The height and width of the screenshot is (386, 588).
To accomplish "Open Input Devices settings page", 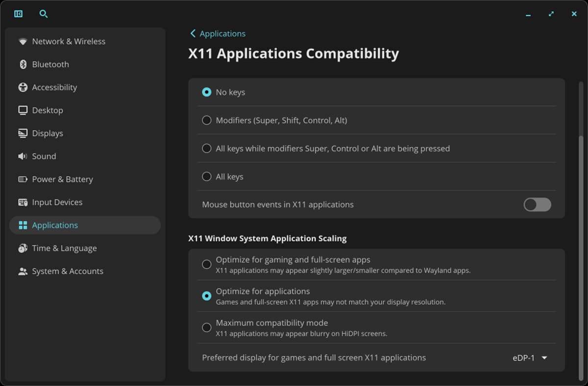I will click(57, 202).
